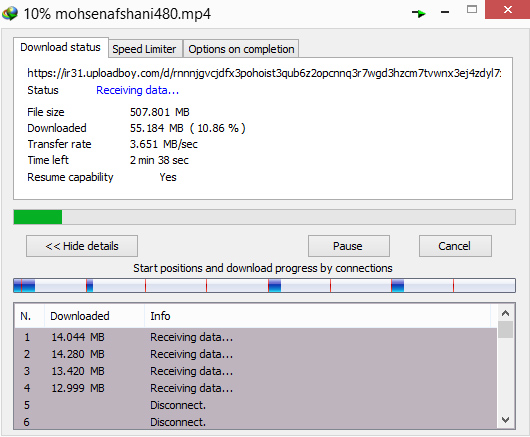Switch to the Speed Limiter tab
530x437 pixels.
click(x=145, y=49)
